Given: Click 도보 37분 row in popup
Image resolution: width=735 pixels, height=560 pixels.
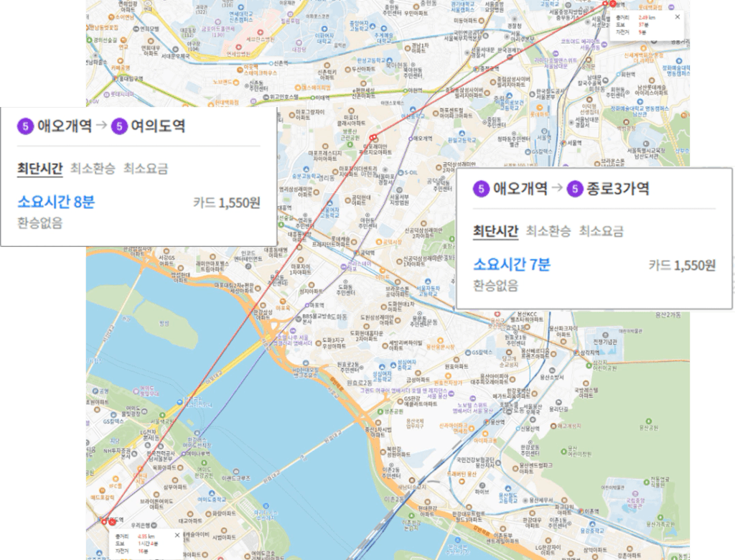Looking at the screenshot, I should click(x=632, y=25).
